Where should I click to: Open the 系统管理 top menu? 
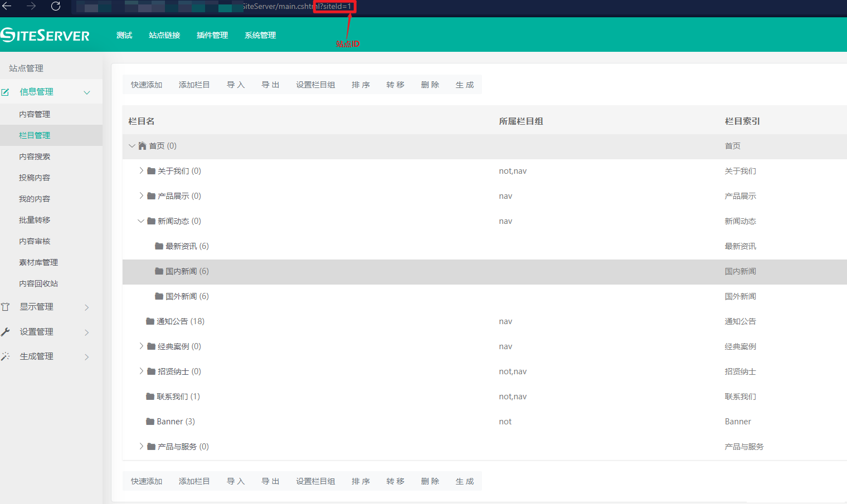click(260, 35)
